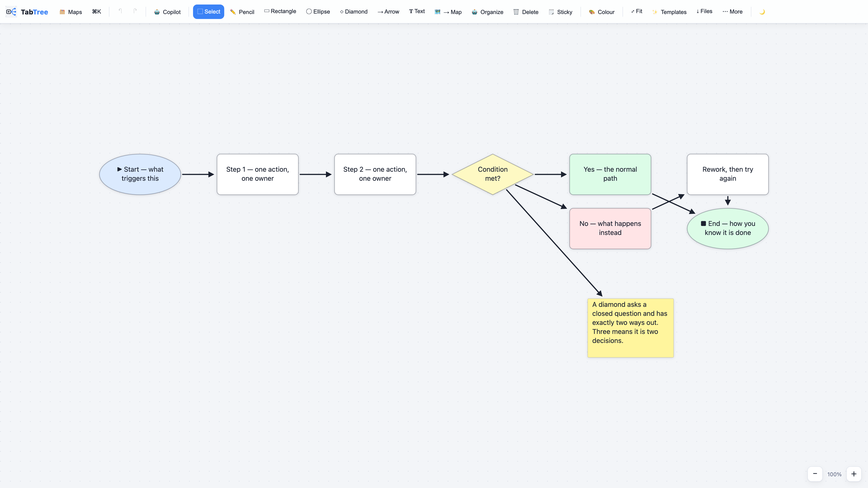Select the Text tool
This screenshot has height=488, width=868.
417,12
